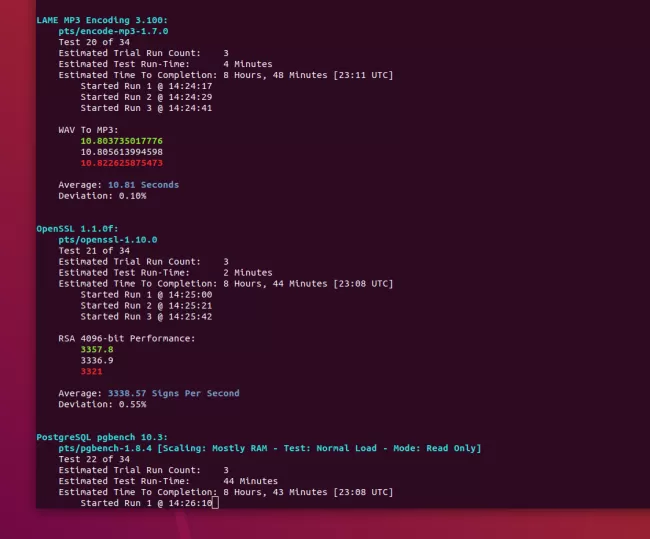650x539 pixels.
Task: Click the red value 3321
Action: tap(91, 371)
